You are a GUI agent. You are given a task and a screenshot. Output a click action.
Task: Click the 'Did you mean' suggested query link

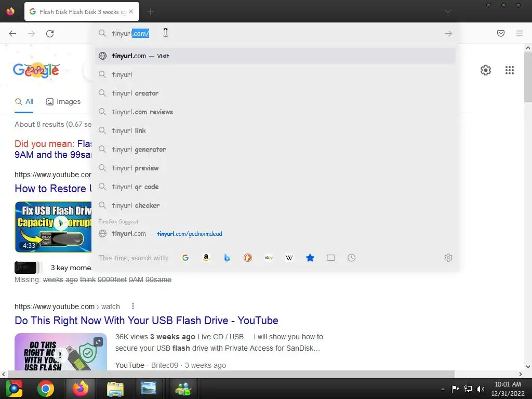(x=53, y=149)
